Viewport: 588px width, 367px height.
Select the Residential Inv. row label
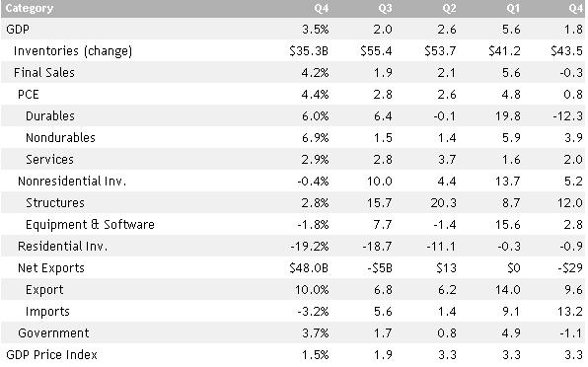click(62, 247)
